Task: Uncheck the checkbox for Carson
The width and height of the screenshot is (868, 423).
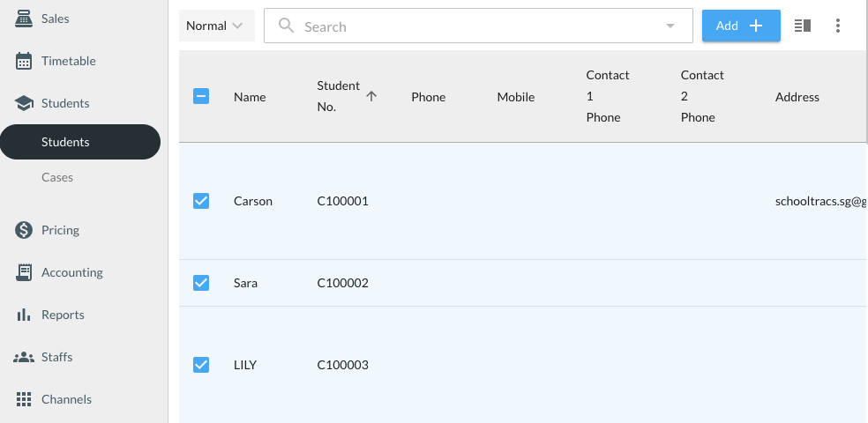Action: pyautogui.click(x=201, y=201)
